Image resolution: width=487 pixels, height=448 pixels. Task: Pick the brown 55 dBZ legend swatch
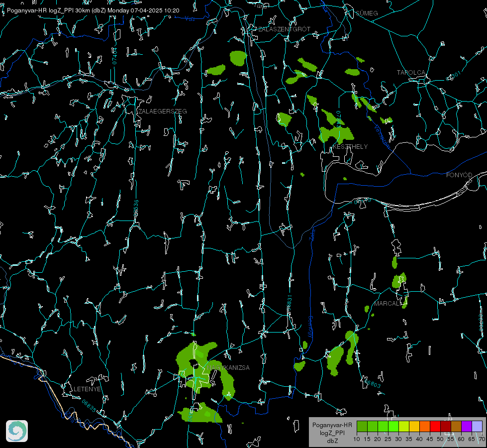click(x=456, y=426)
